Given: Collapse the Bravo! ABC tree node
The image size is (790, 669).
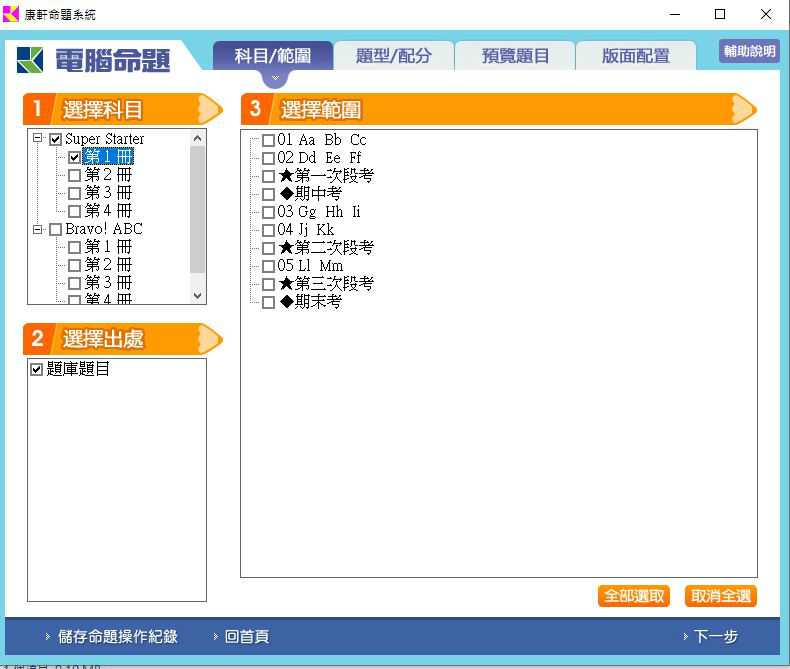Looking at the screenshot, I should click(37, 229).
